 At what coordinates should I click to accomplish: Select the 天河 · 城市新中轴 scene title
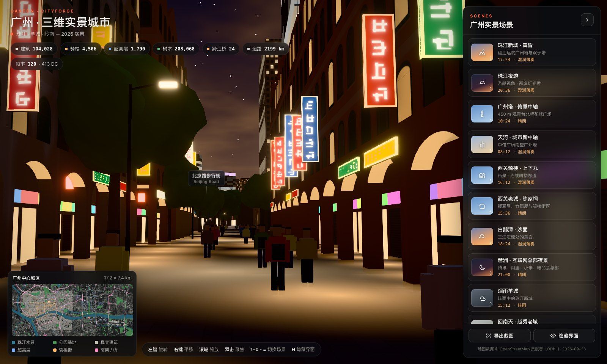[518, 137]
